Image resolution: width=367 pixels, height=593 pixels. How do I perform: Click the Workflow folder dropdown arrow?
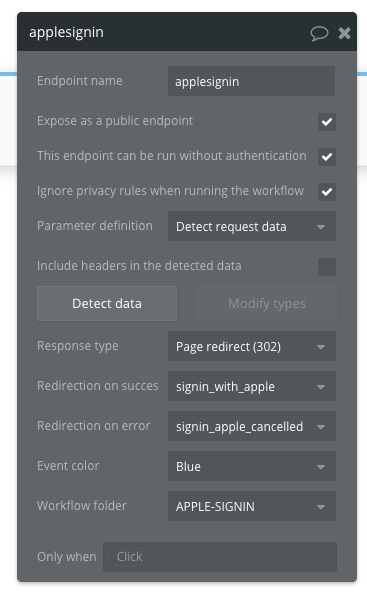pos(321,507)
